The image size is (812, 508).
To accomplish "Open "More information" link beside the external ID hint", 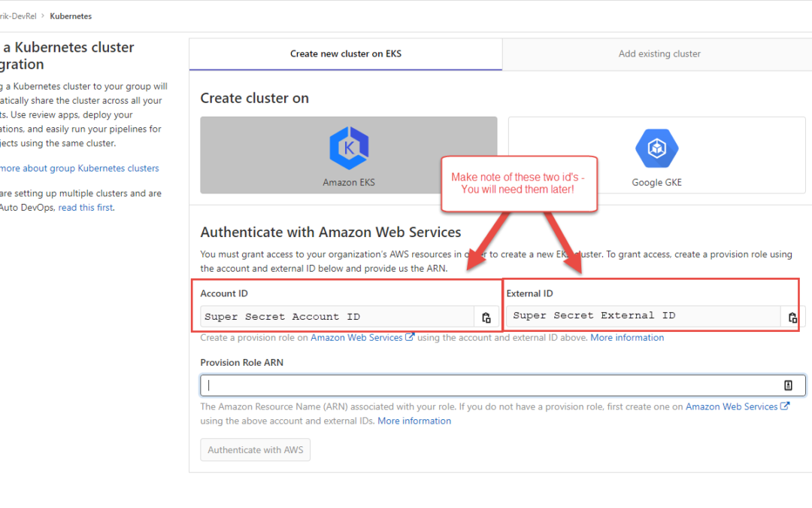I will [627, 337].
